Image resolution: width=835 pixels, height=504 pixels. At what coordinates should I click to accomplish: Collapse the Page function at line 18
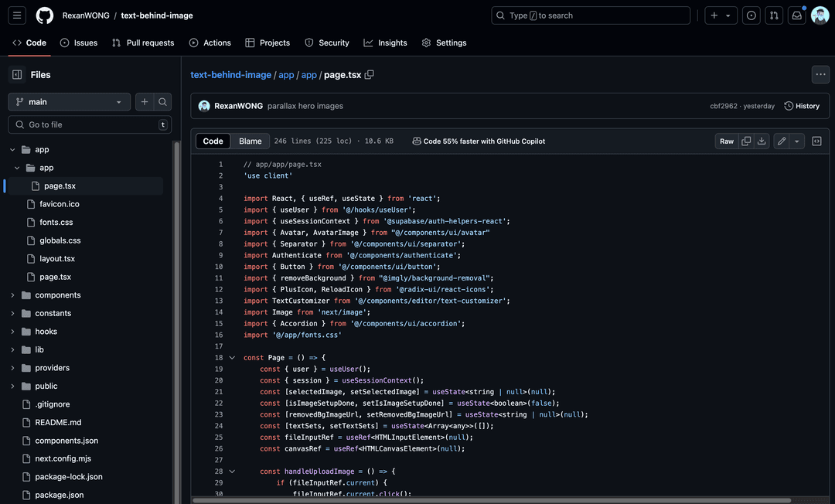point(232,358)
